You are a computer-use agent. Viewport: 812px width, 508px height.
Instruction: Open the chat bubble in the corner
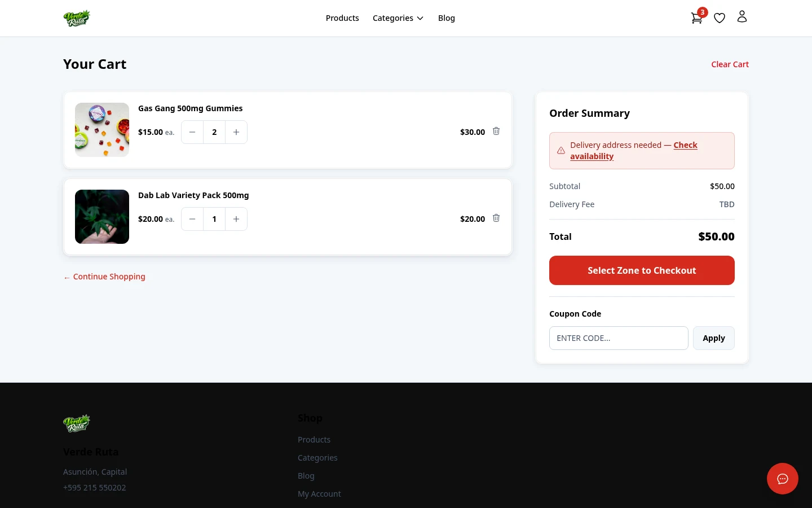[783, 479]
